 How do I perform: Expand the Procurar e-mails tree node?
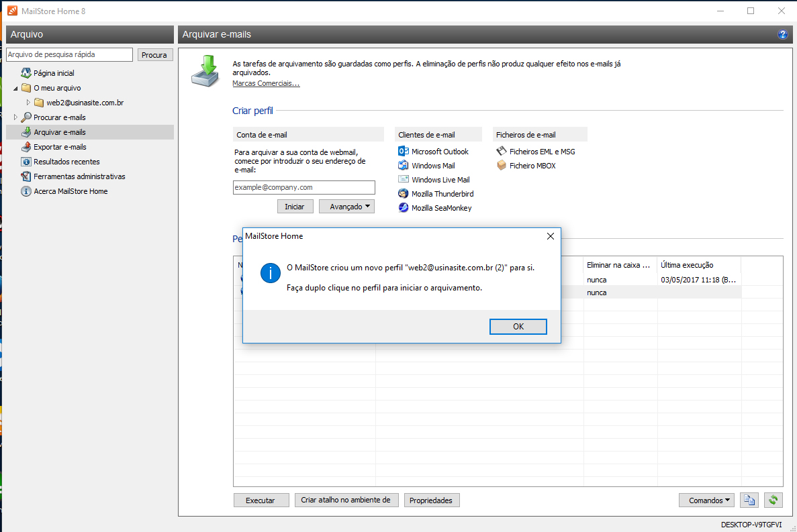[x=15, y=117]
